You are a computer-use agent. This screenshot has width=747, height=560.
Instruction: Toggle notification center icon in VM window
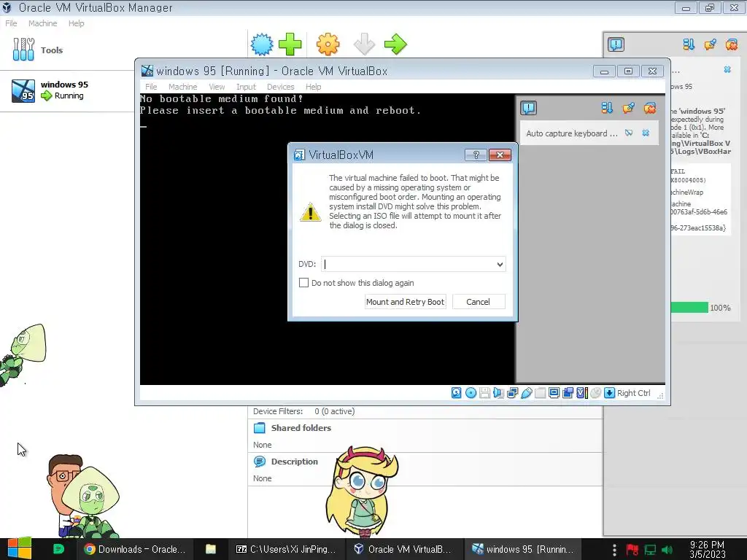tap(528, 108)
